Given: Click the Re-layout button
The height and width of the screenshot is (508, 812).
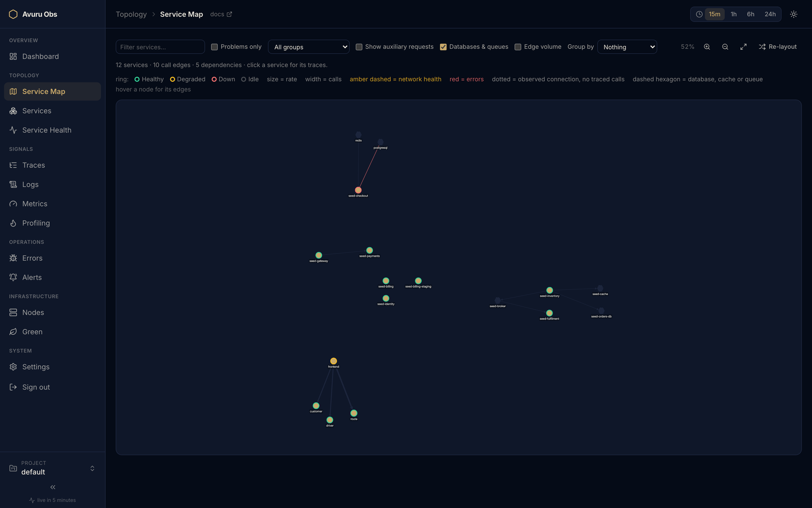Looking at the screenshot, I should tap(777, 47).
